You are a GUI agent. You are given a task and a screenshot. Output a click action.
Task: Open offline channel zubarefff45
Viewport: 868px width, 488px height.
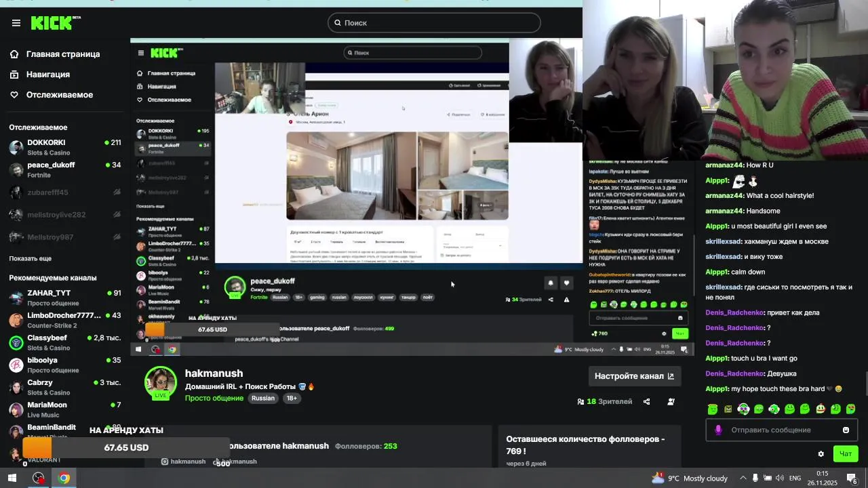(x=65, y=192)
